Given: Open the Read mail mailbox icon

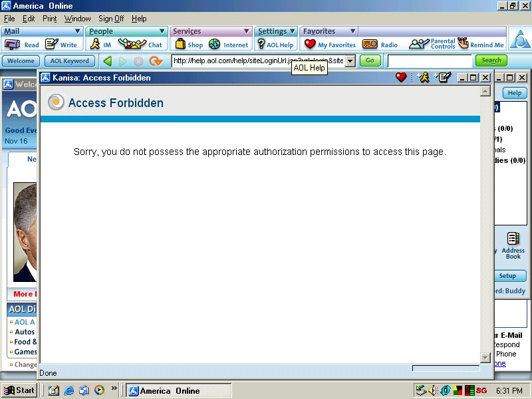Looking at the screenshot, I should coord(12,45).
